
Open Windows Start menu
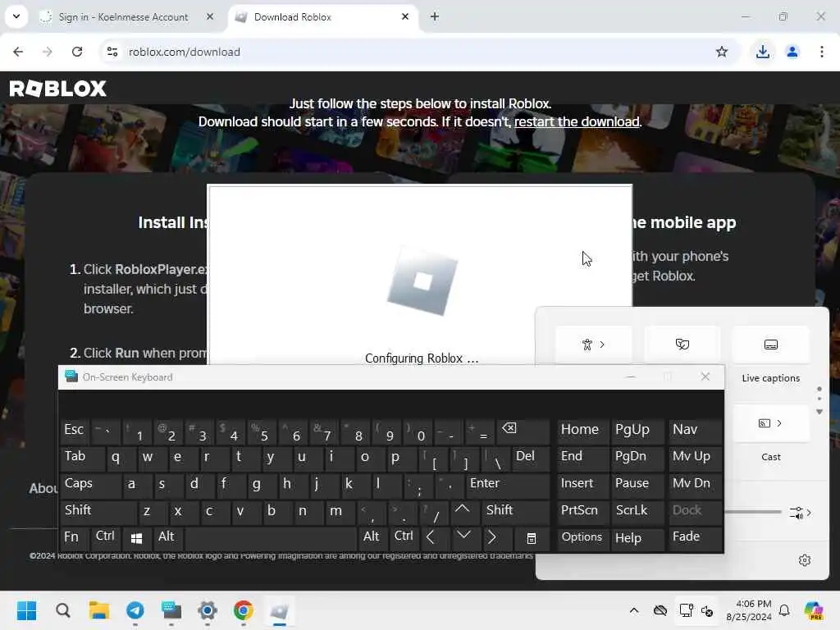[27, 610]
